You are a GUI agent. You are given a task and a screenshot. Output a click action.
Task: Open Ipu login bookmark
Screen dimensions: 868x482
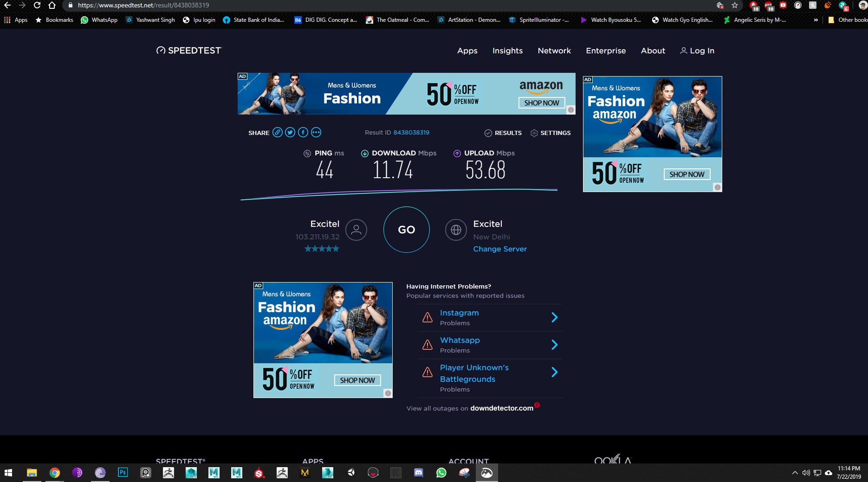tap(199, 20)
